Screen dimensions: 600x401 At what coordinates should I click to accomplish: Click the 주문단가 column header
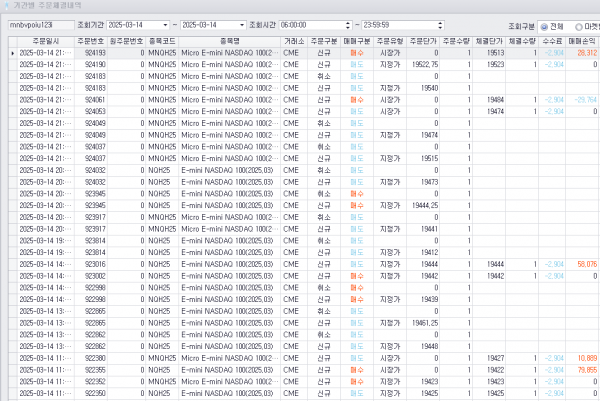coord(423,41)
